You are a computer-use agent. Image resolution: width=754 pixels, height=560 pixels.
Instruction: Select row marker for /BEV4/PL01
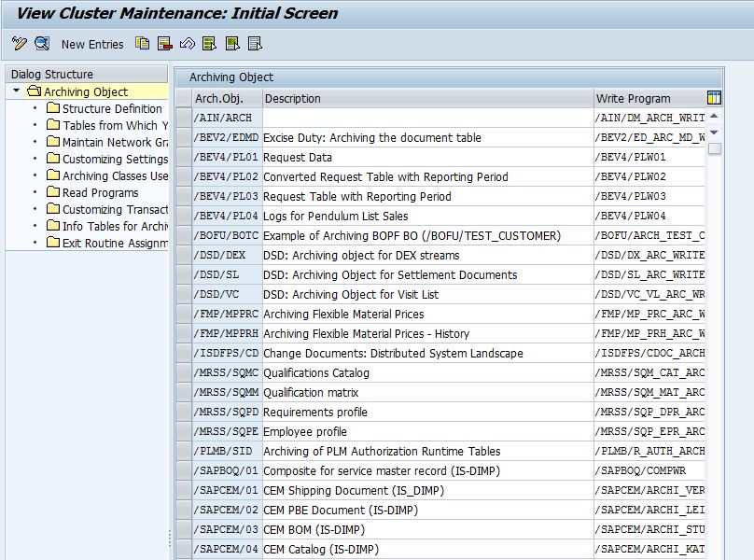[184, 158]
